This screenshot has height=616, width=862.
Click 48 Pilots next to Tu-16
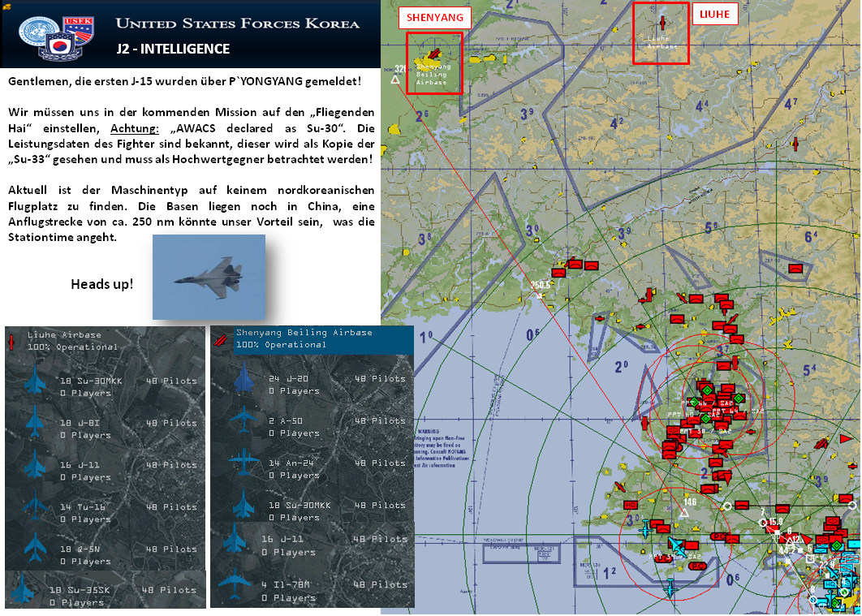pos(171,506)
